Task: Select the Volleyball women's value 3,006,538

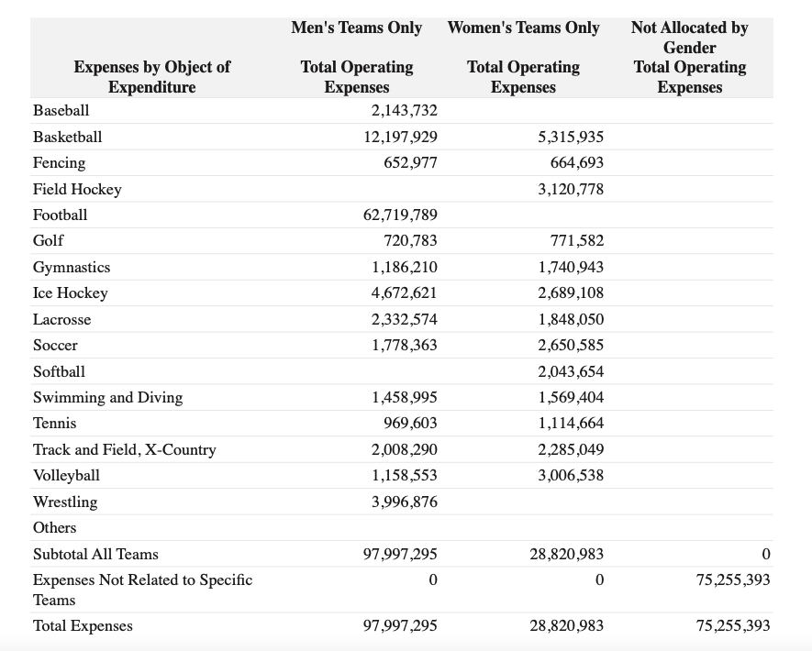Action: tap(571, 476)
